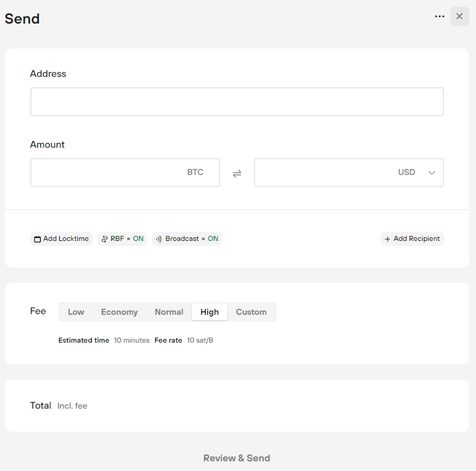Click the Broadcast signal icon

pos(159,239)
